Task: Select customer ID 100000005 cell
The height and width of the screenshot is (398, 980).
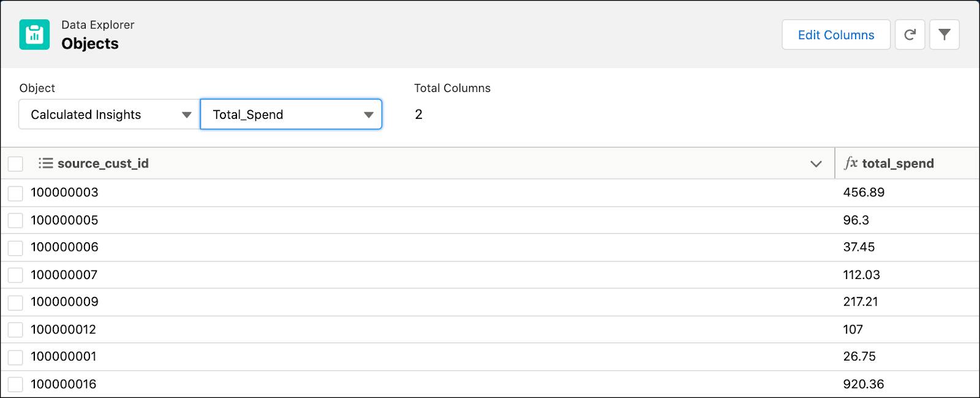Action: click(64, 220)
